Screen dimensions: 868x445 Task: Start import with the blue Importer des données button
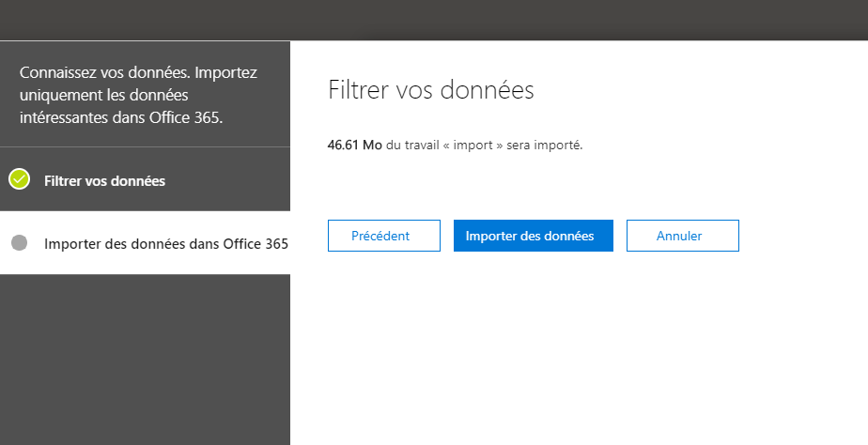[x=533, y=236]
